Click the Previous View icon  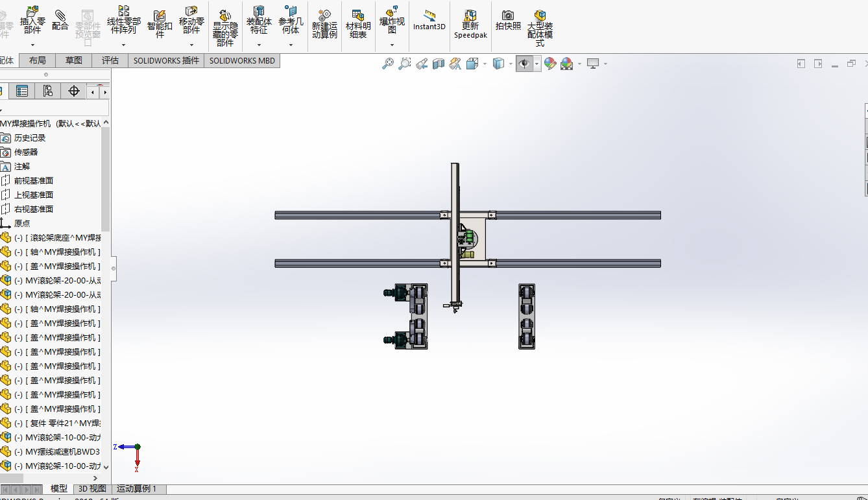pos(422,64)
